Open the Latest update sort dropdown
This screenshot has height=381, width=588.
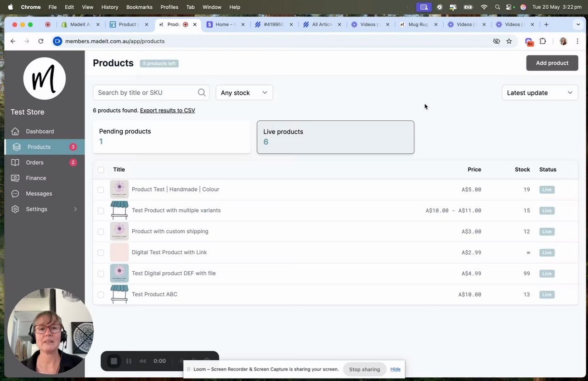click(x=540, y=92)
